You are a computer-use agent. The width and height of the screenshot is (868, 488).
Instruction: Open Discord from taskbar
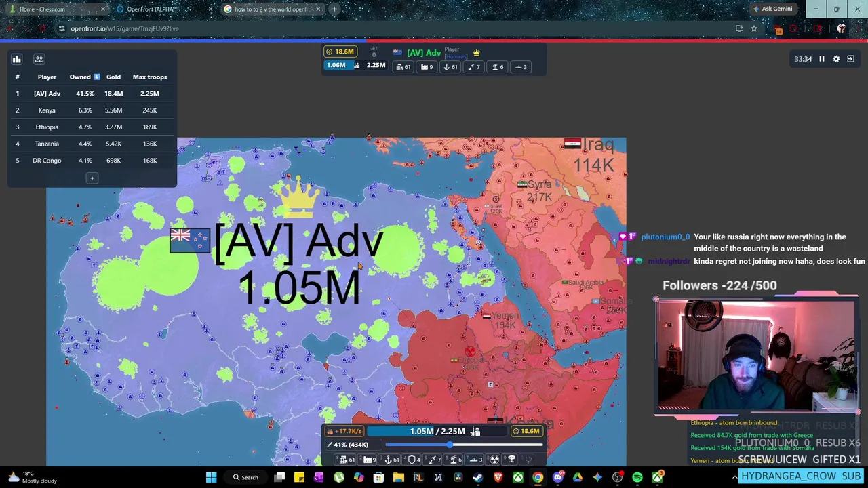click(557, 478)
